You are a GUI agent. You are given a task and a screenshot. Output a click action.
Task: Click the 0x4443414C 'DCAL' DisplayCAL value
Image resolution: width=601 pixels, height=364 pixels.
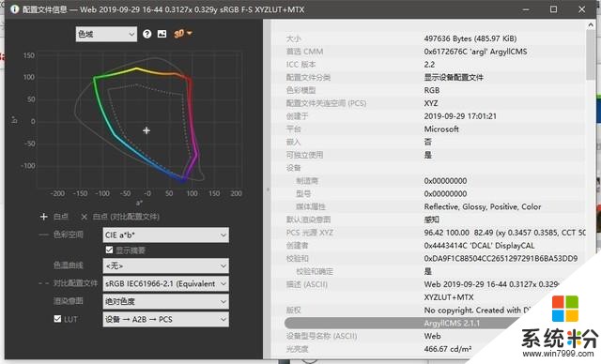point(479,246)
